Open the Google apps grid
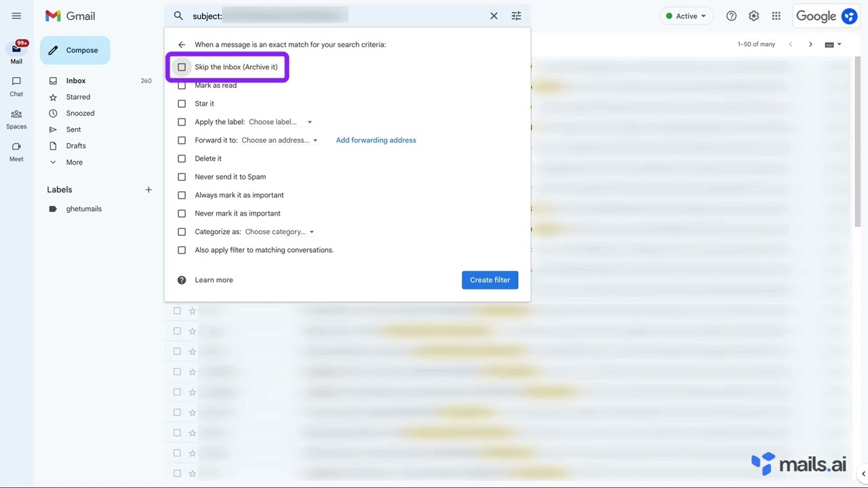Image resolution: width=868 pixels, height=488 pixels. (x=776, y=16)
